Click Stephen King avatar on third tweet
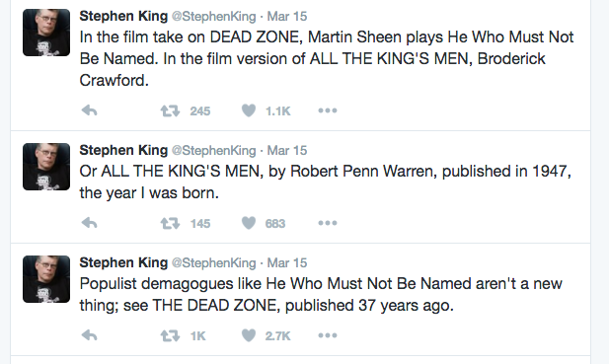This screenshot has width=609, height=364. [46, 279]
